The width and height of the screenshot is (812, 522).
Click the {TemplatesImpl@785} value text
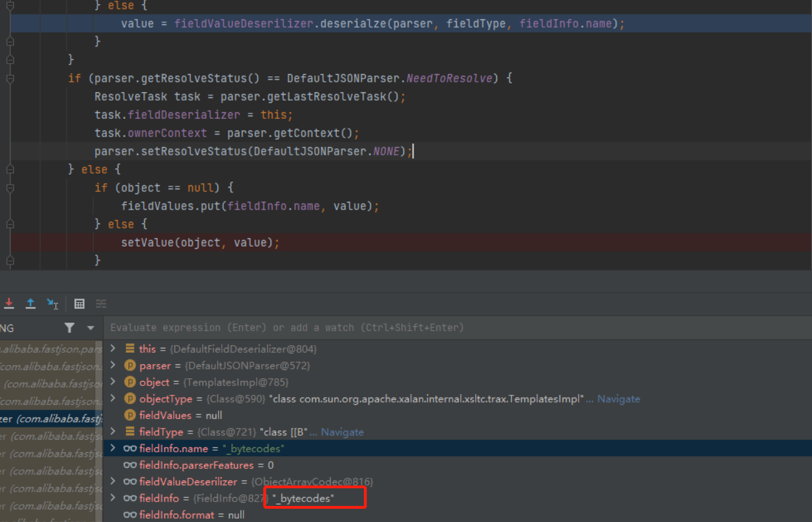click(236, 382)
